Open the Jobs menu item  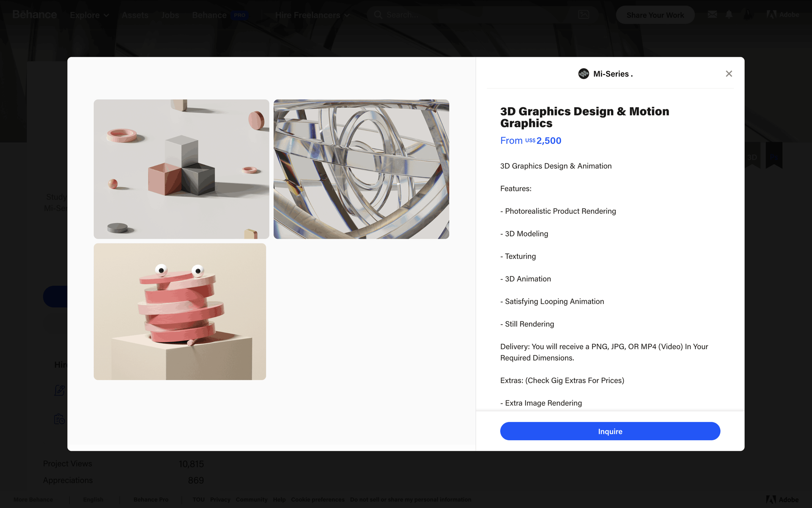click(170, 15)
